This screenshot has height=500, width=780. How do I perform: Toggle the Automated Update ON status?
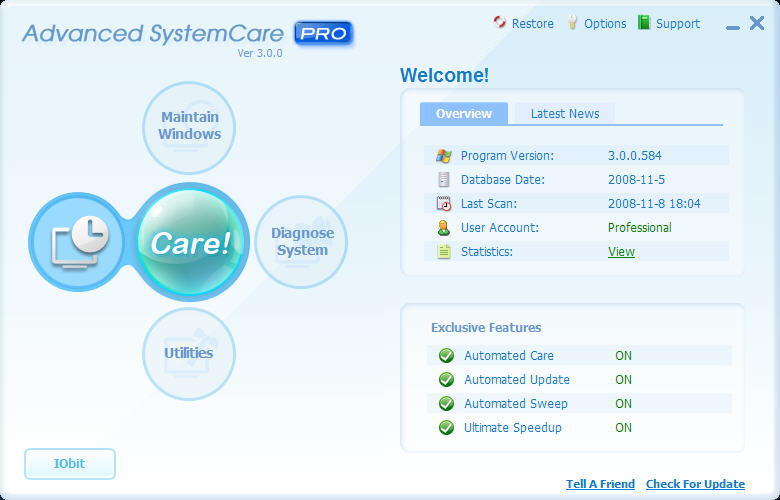click(623, 380)
